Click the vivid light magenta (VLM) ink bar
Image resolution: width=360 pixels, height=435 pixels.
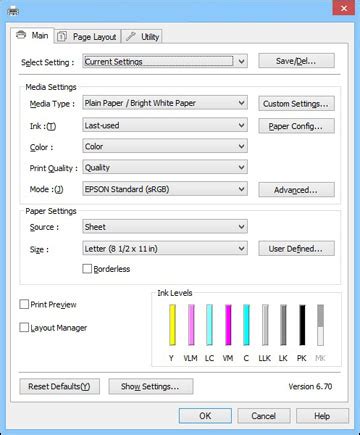point(191,325)
